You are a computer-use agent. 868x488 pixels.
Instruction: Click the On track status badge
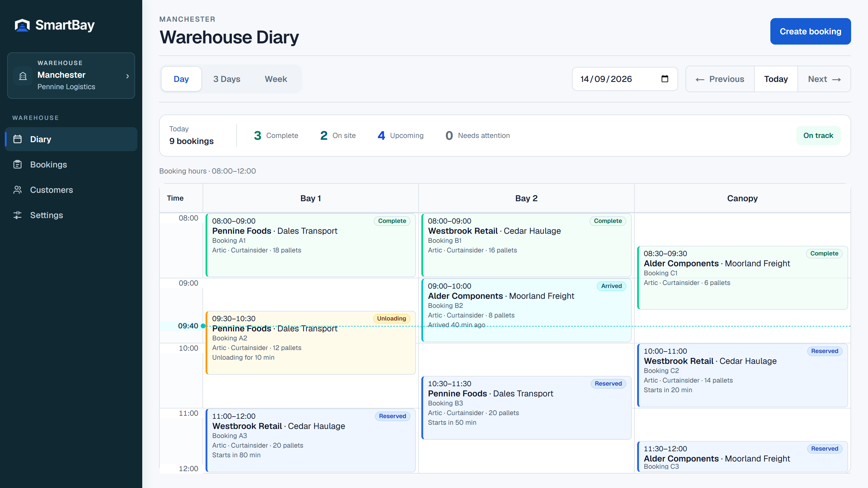(x=818, y=135)
